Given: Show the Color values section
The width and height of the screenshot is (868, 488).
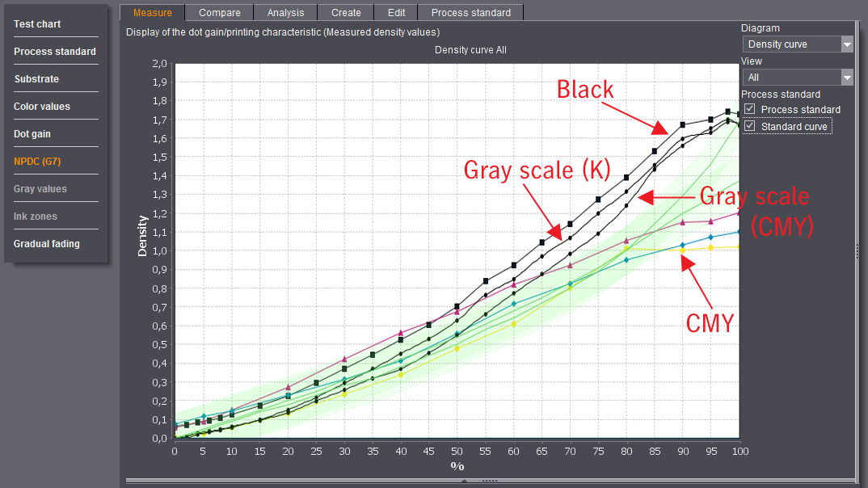Looking at the screenshot, I should [42, 107].
